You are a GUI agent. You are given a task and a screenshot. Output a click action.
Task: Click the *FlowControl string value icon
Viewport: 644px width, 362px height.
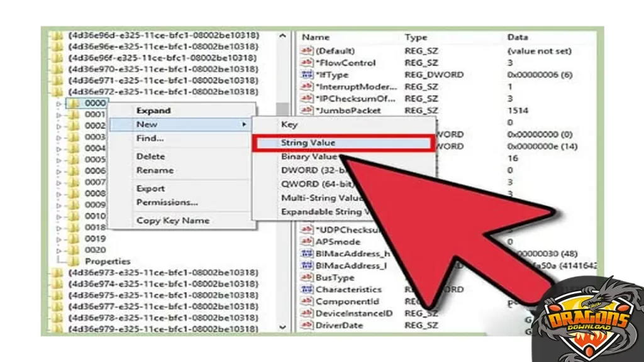pyautogui.click(x=306, y=62)
